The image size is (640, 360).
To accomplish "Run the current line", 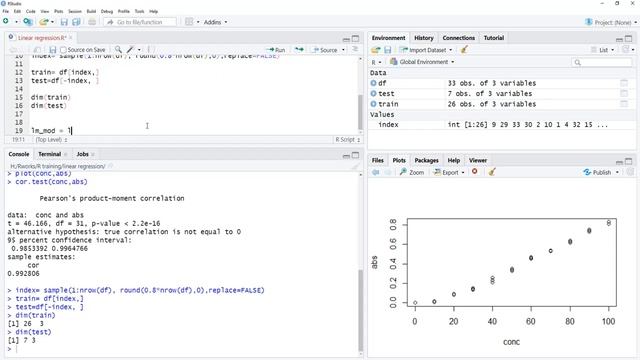I will click(x=276, y=50).
